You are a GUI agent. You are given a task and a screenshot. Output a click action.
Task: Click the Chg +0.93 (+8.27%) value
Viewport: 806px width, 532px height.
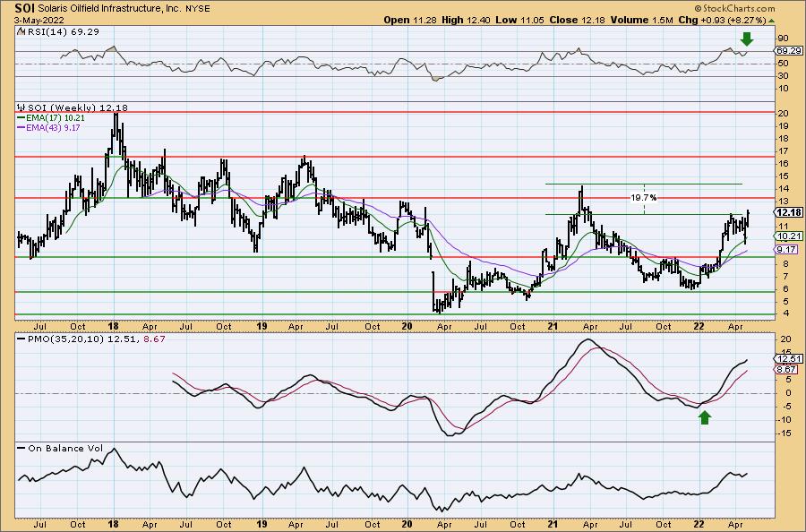point(722,20)
